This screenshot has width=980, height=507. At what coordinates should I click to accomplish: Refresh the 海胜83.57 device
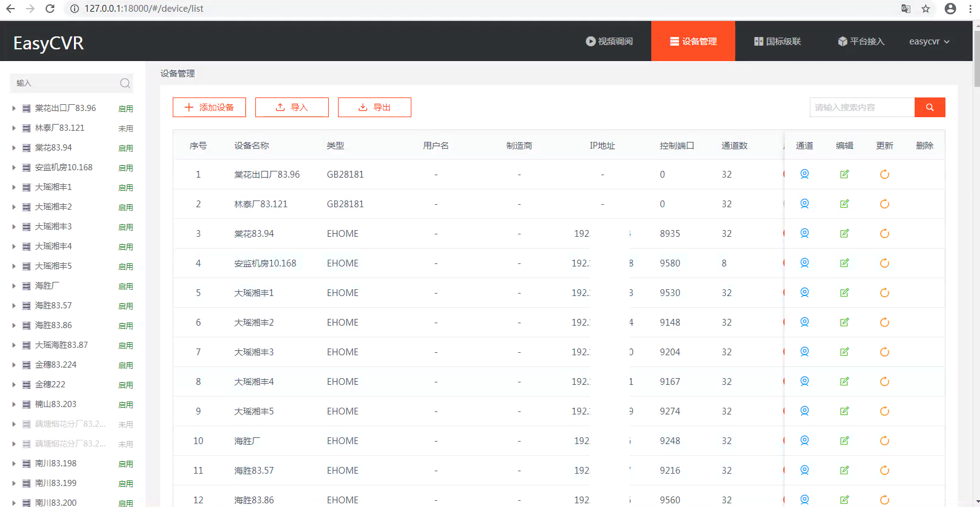(884, 470)
